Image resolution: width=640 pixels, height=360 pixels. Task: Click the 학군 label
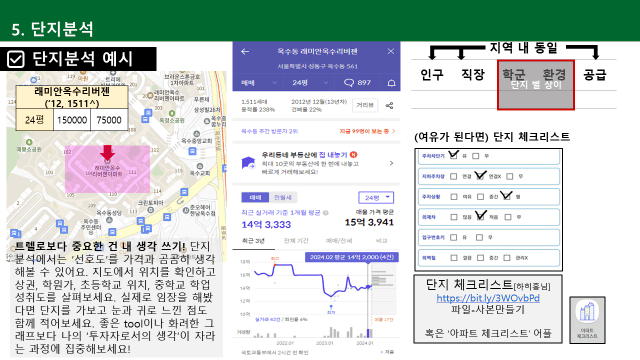pos(513,74)
